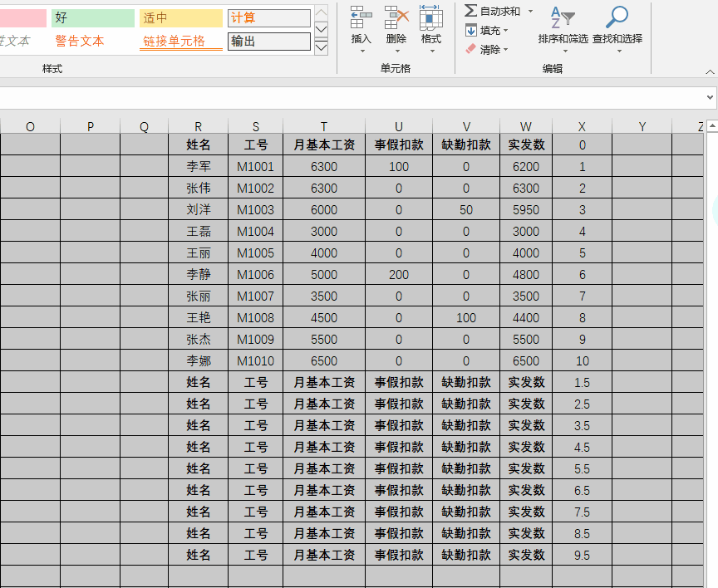Select cell containing M1010
This screenshot has width=718, height=588.
[255, 360]
